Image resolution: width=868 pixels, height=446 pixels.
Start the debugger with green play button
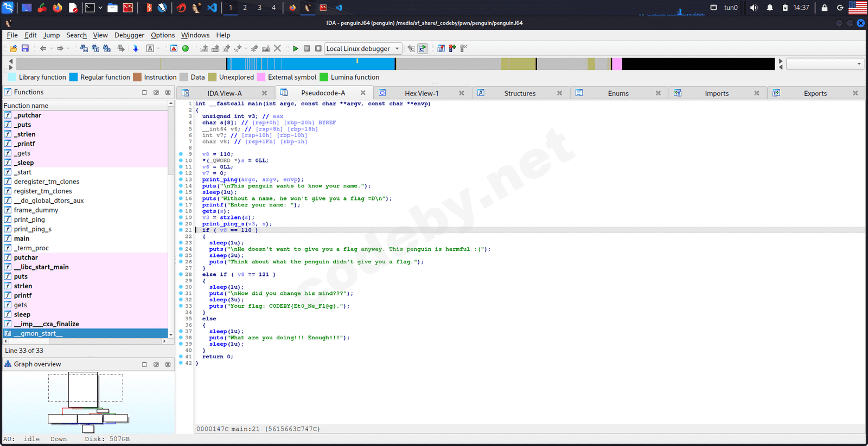295,49
